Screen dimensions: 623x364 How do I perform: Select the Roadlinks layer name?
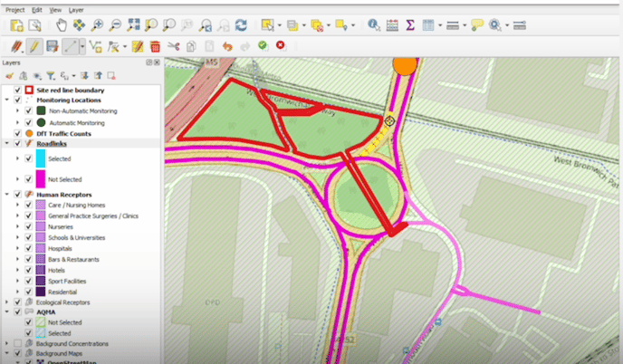point(51,143)
